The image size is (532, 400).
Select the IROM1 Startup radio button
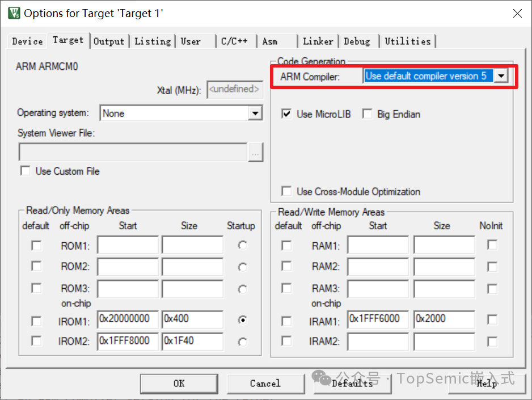tap(243, 320)
